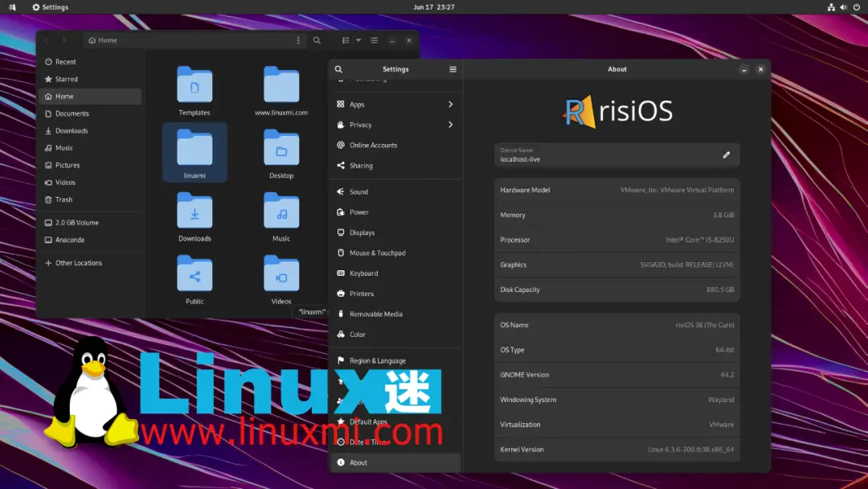Open Music in Files sidebar
The width and height of the screenshot is (868, 489).
point(90,148)
